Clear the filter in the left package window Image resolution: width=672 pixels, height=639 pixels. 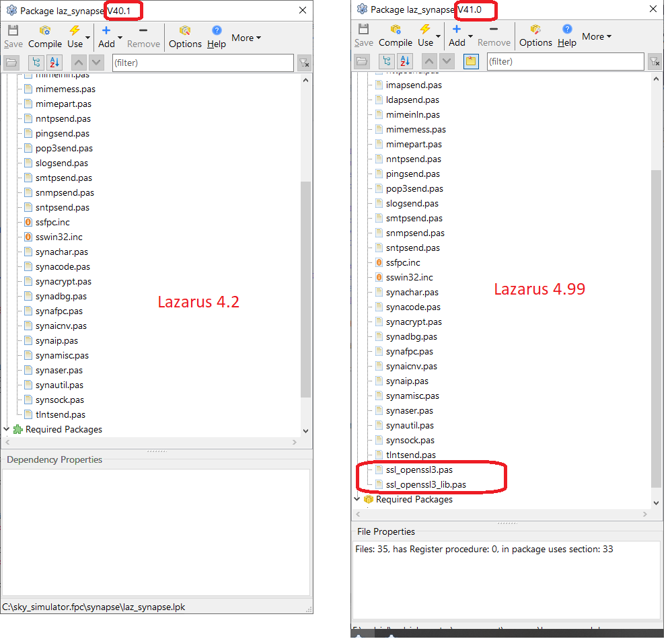tap(304, 63)
